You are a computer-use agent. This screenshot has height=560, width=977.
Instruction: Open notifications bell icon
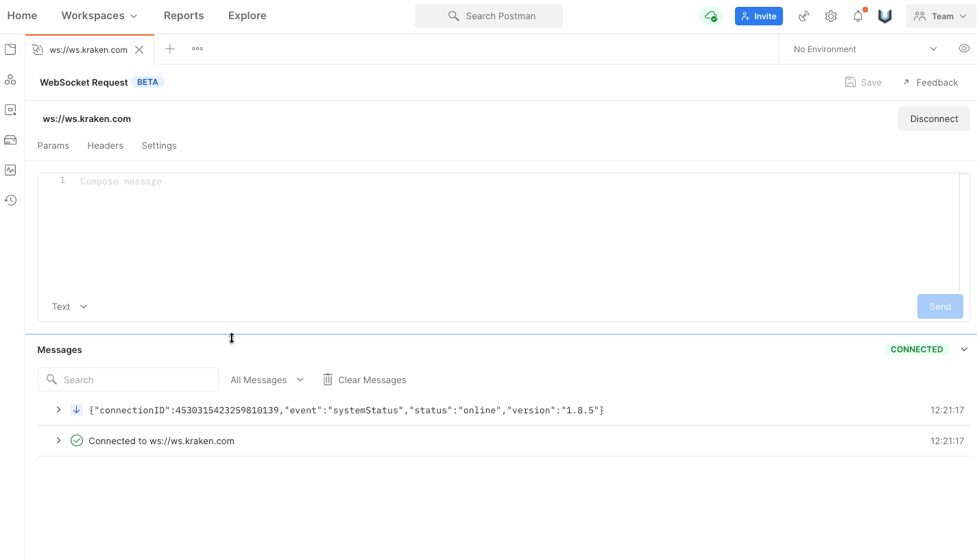(x=858, y=16)
